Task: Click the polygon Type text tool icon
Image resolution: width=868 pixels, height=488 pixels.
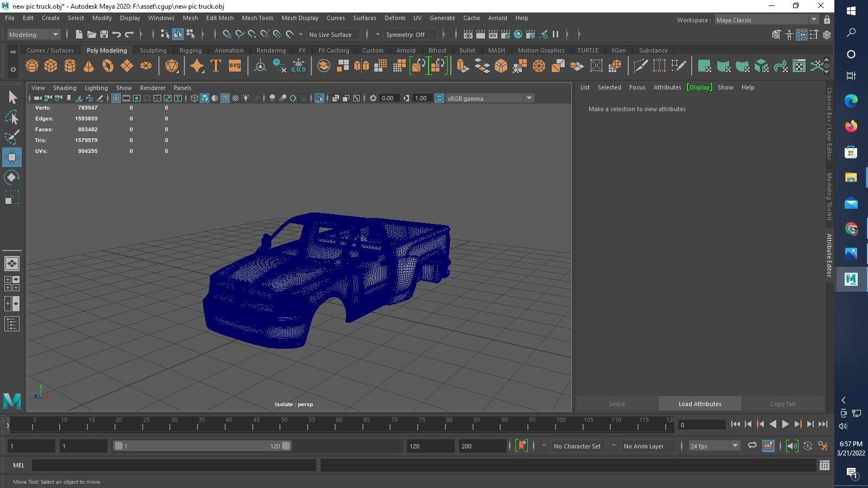Action: click(216, 66)
